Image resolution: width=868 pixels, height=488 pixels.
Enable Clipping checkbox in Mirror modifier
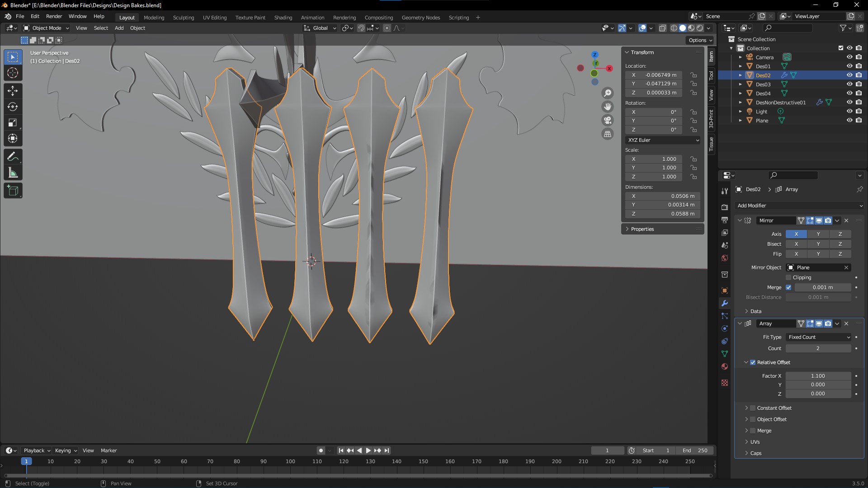click(x=788, y=277)
